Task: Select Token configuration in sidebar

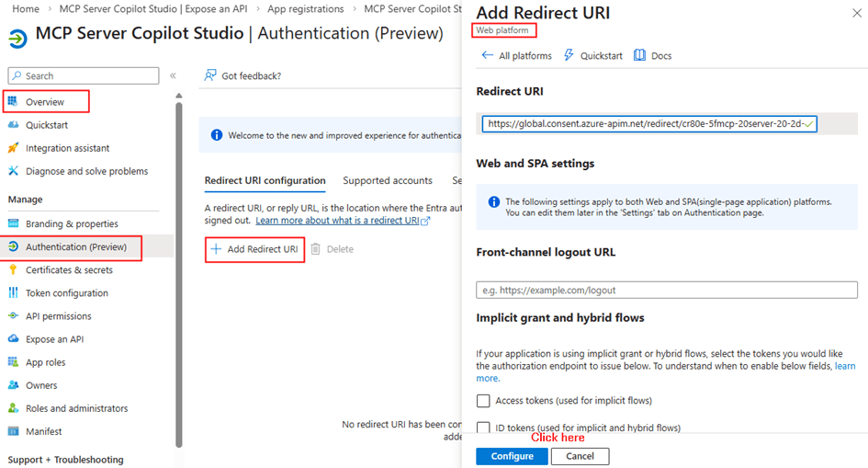Action: coord(66,293)
